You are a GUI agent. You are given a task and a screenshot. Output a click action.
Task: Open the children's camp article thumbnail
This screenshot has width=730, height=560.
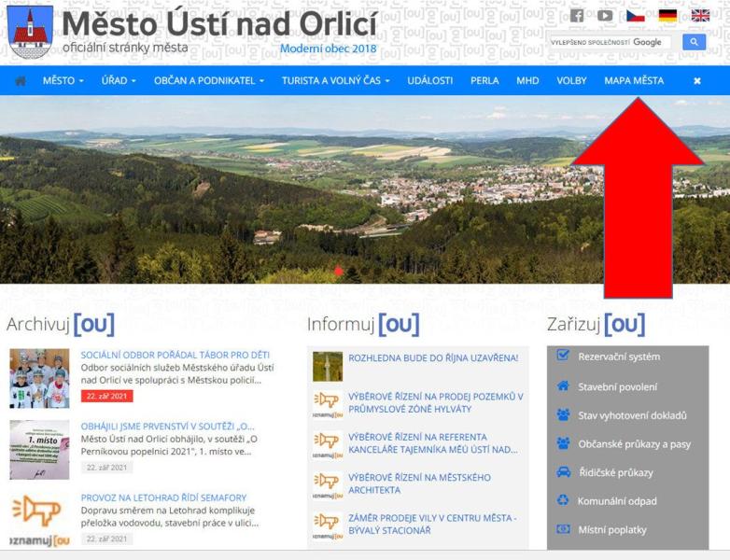click(39, 379)
